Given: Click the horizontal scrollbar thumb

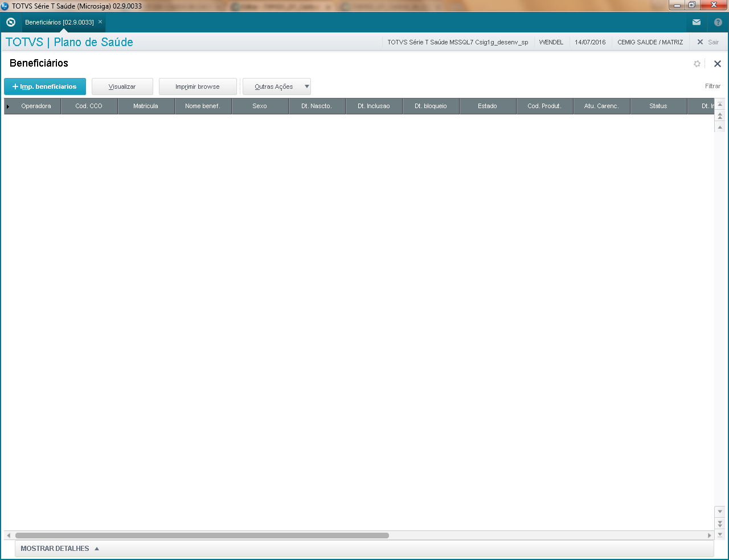Looking at the screenshot, I should (202, 536).
